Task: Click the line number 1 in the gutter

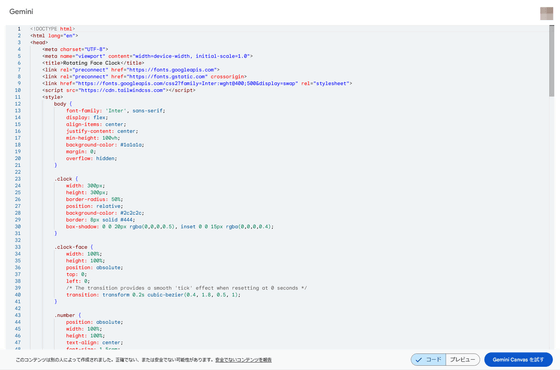Action: (19, 29)
